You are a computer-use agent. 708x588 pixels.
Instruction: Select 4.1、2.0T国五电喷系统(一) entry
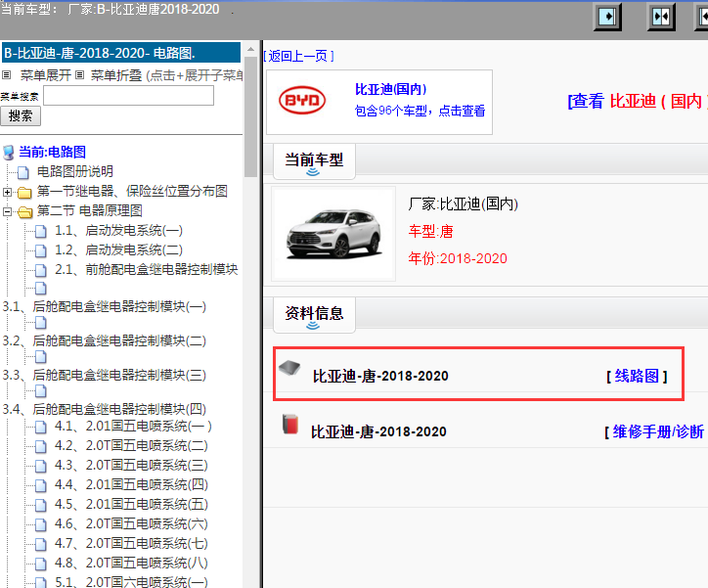point(133,426)
